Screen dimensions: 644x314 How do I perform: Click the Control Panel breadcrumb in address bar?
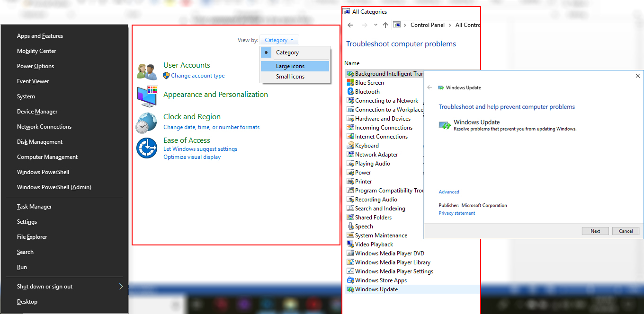click(x=428, y=25)
